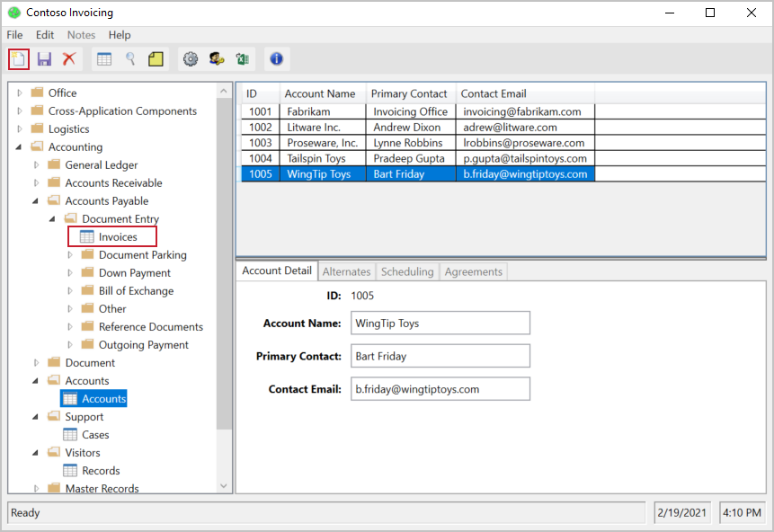
Task: Click the magnifier search icon in the toolbar
Action: (130, 59)
